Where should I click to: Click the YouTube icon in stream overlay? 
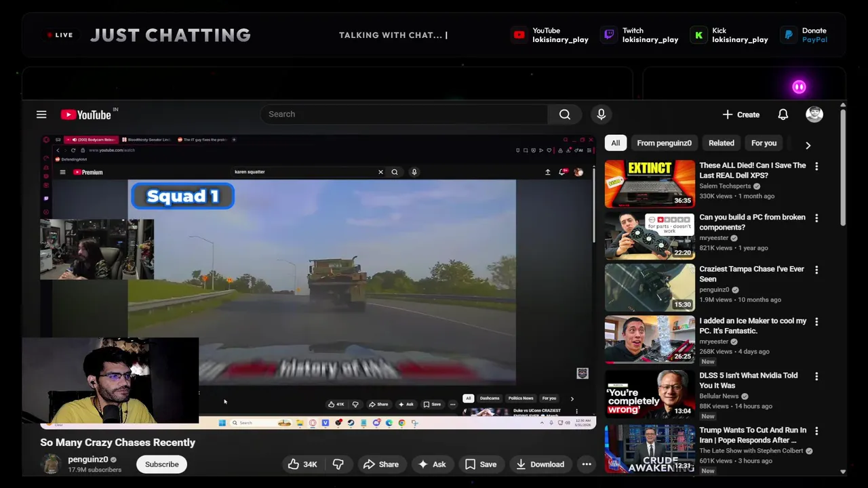[519, 35]
